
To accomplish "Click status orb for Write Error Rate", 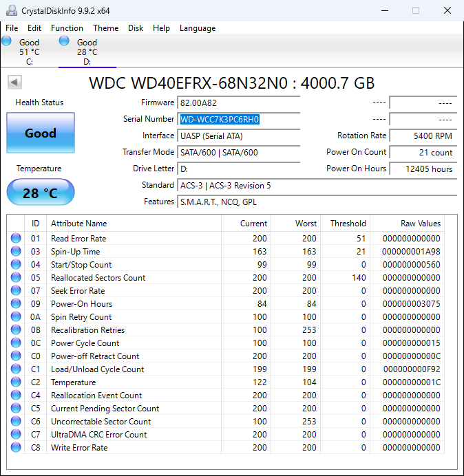I will pos(16,447).
